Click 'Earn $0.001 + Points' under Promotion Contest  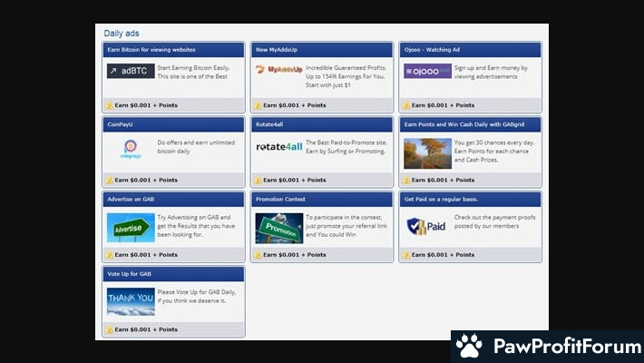click(x=295, y=255)
